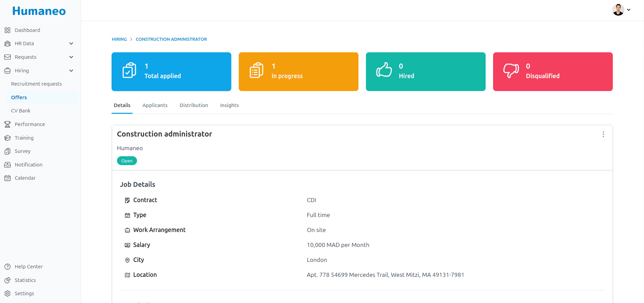Open the Dashboard menu label

(x=27, y=30)
